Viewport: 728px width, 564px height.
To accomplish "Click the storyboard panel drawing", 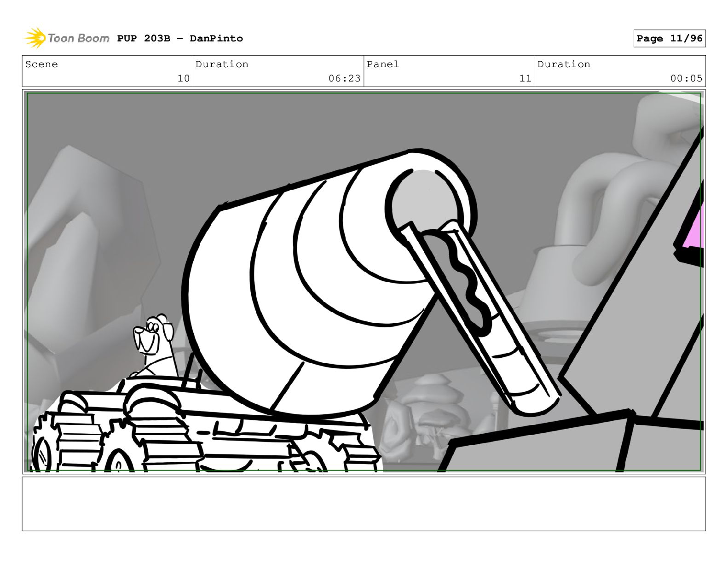I will pos(364,282).
